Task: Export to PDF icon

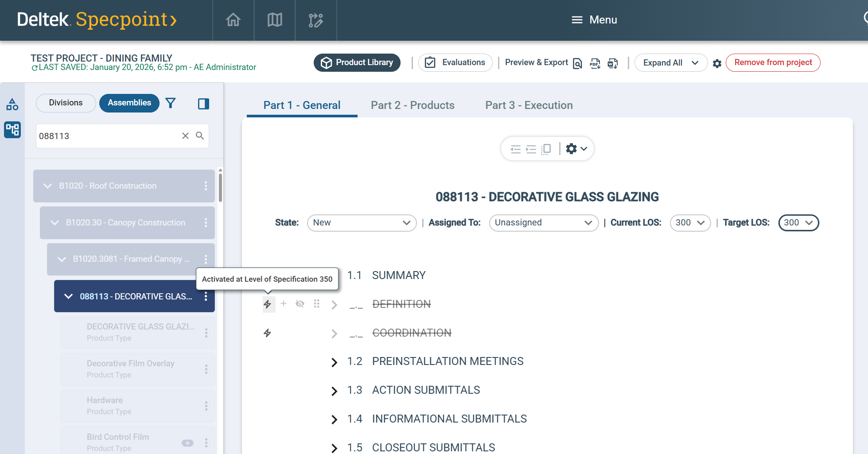Action: (595, 63)
